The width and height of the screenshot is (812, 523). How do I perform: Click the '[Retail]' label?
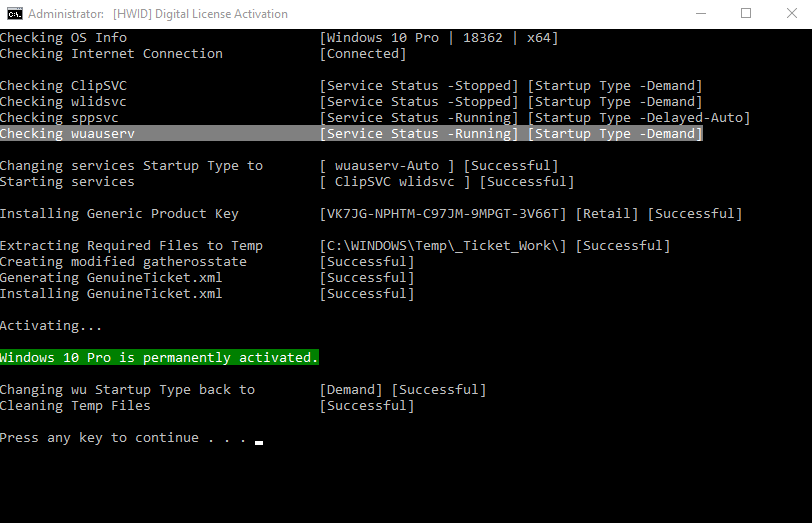(606, 214)
